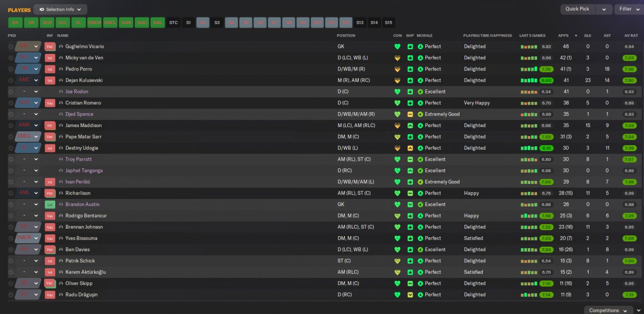Select the S15 substitute slot

tap(388, 23)
